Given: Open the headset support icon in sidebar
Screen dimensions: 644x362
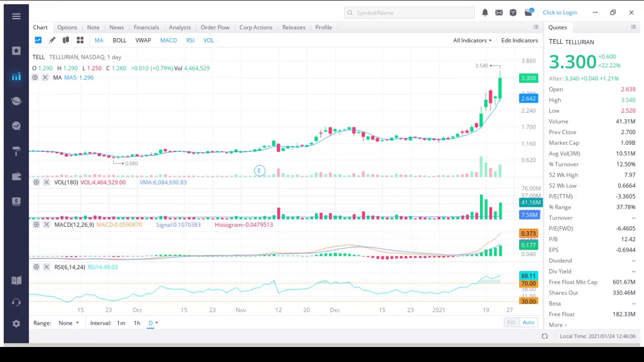Looking at the screenshot, I should pos(16,302).
